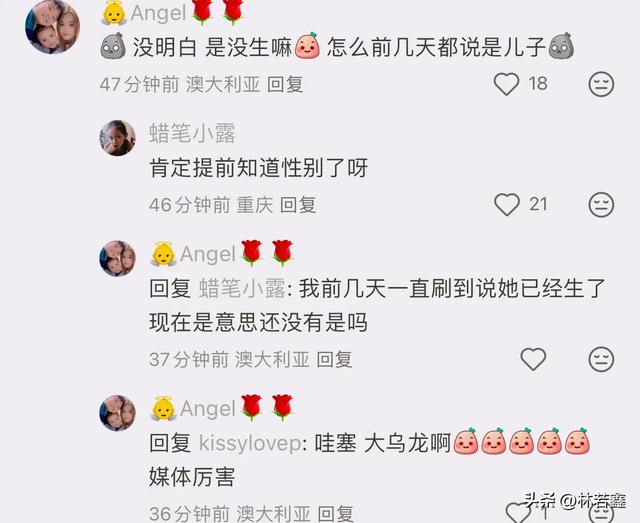Reply to 蜡笔小露's comment from 重庆
This screenshot has height=523, width=640.
point(298,205)
